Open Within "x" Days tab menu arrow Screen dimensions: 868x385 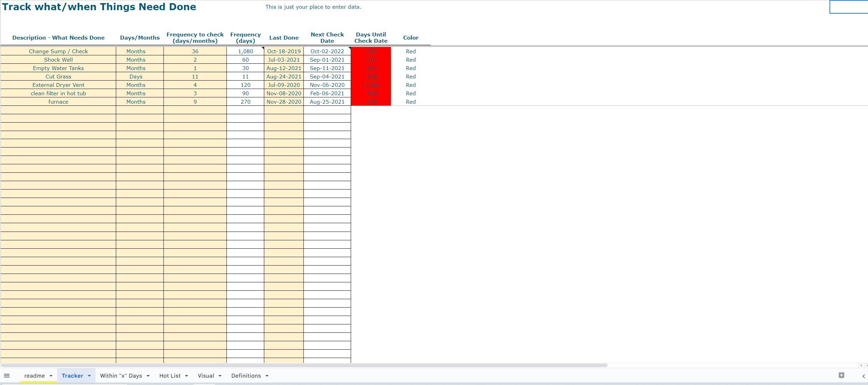(148, 376)
